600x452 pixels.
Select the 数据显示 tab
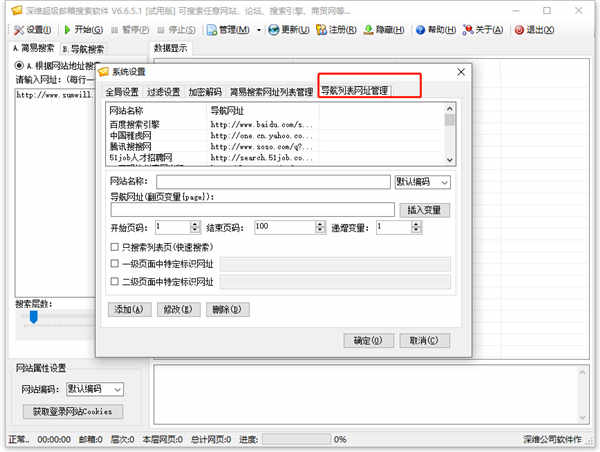pyautogui.click(x=171, y=48)
